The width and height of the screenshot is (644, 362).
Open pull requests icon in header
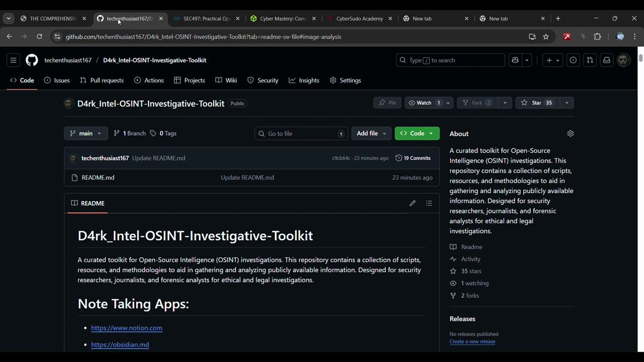590,61
